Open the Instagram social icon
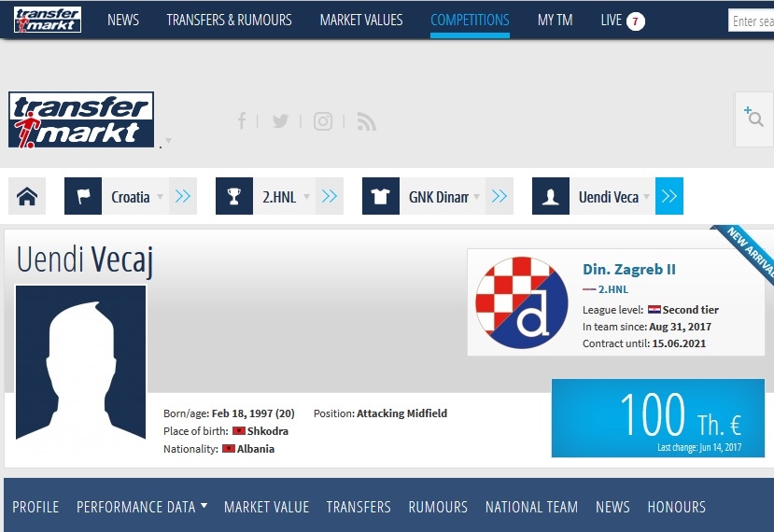This screenshot has width=774, height=532. click(323, 121)
